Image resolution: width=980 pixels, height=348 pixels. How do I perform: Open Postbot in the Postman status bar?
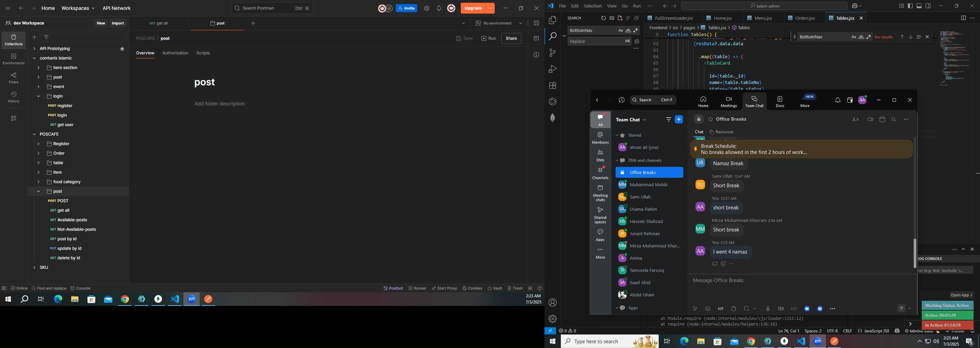[x=393, y=288]
